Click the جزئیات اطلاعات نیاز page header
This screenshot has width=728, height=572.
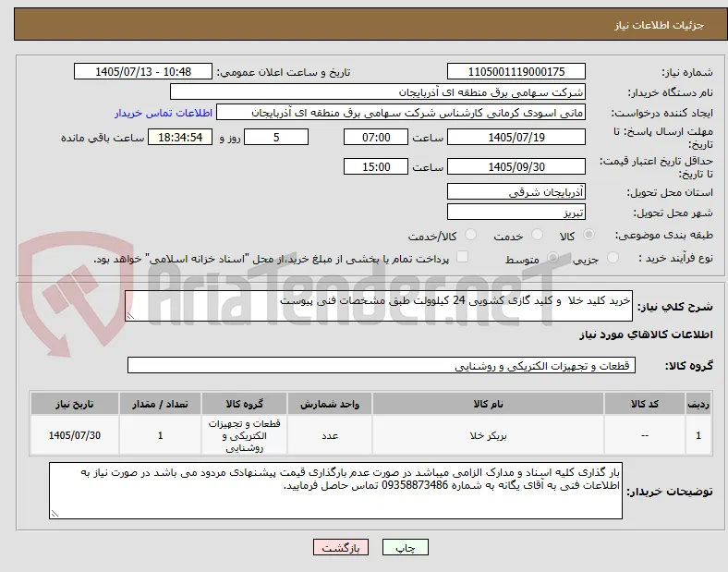660,25
